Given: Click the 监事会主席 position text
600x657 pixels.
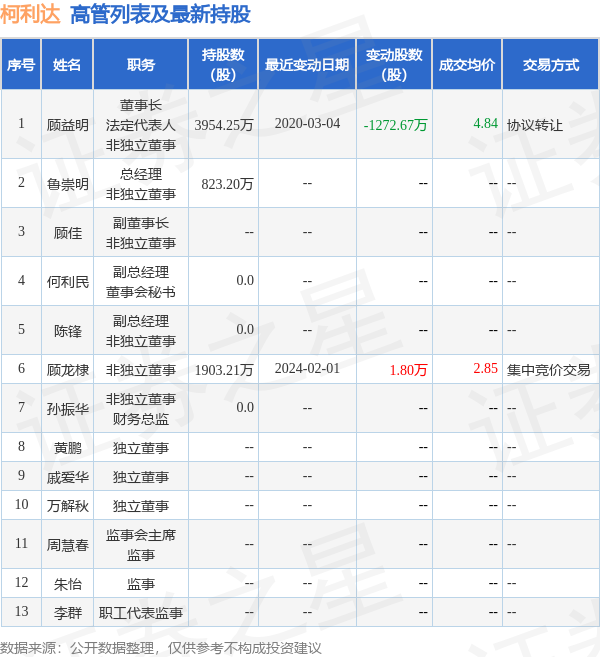Looking at the screenshot, I should click(140, 535).
